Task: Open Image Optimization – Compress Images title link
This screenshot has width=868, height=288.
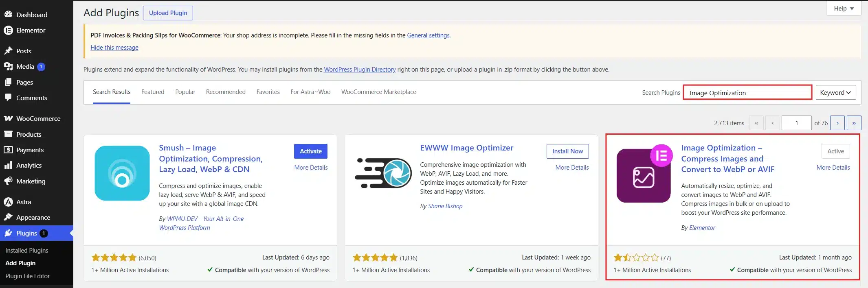Action: tap(728, 159)
